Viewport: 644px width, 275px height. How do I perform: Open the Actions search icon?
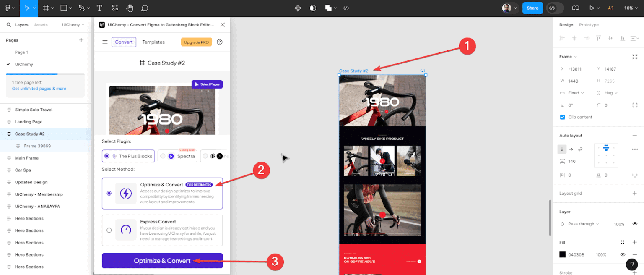(x=115, y=8)
